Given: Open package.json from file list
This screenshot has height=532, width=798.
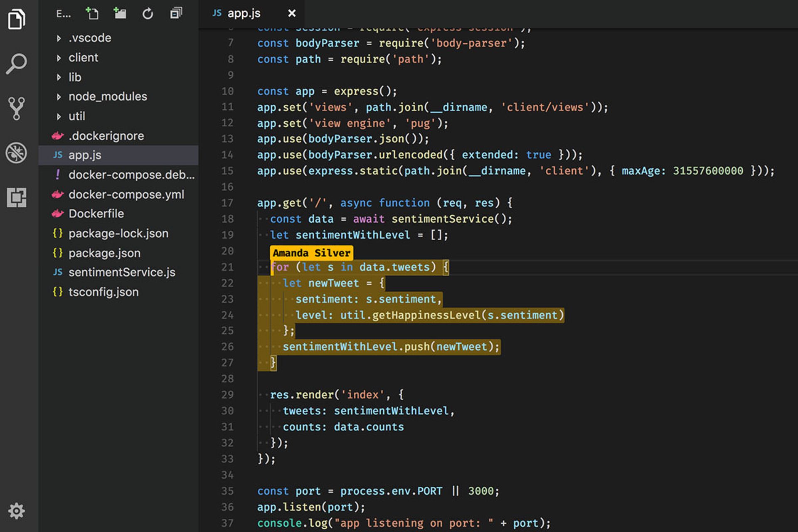Looking at the screenshot, I should click(104, 253).
